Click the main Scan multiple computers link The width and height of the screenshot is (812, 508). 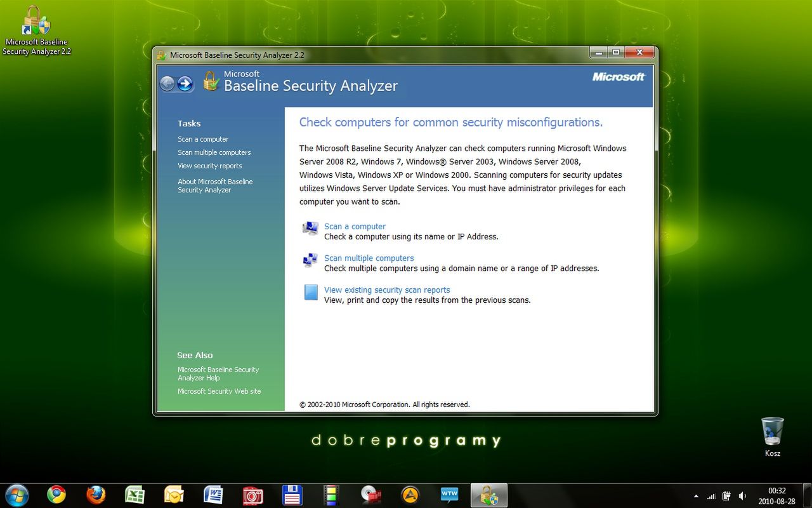click(x=369, y=258)
